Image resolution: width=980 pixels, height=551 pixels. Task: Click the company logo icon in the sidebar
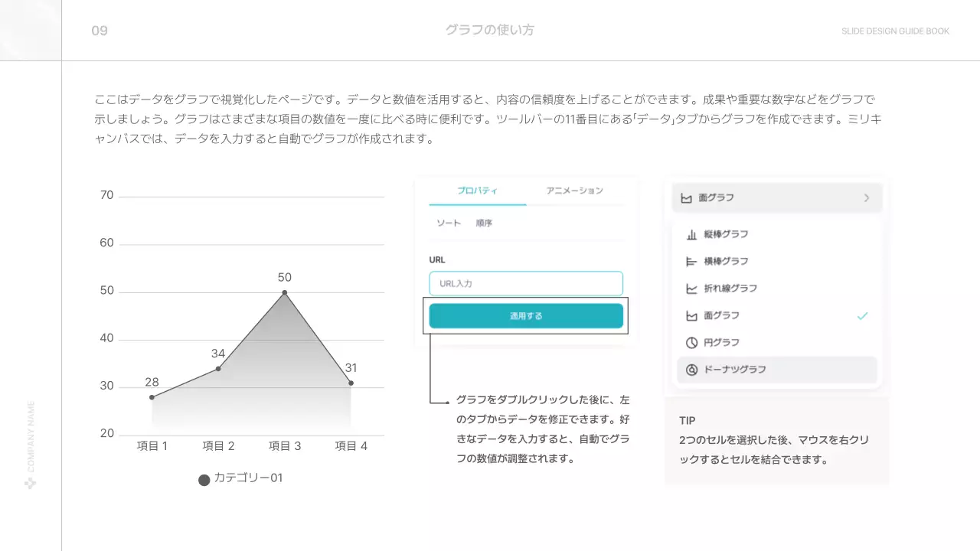coord(31,483)
